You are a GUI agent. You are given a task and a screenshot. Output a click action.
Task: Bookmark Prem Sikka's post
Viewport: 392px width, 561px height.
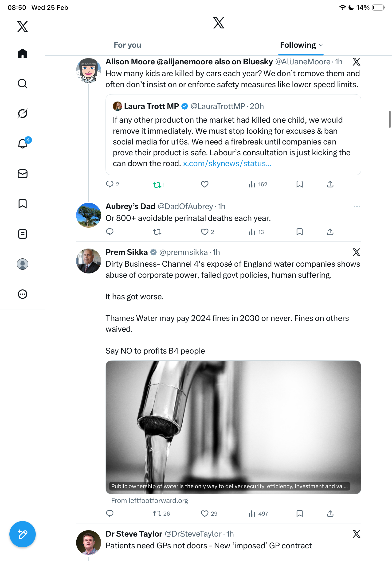[299, 513]
